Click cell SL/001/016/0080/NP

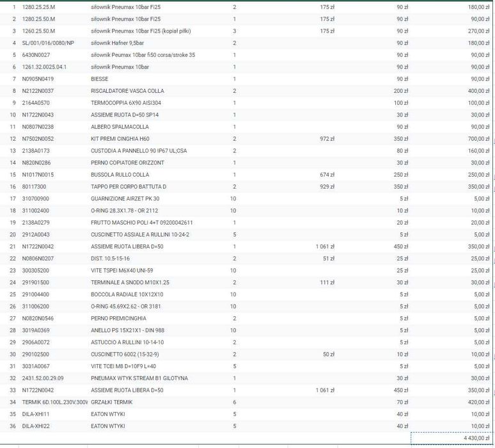pyautogui.click(x=48, y=43)
